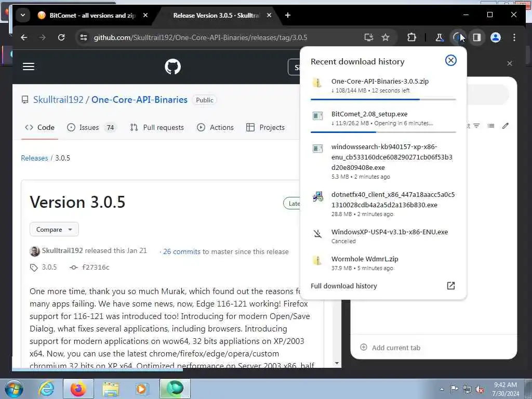Click the One-Core-API zip download progress bar
Image resolution: width=532 pixels, height=399 pixels.
coord(383,99)
